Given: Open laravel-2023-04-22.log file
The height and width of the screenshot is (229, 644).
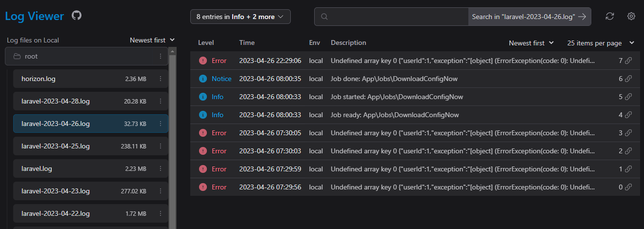Looking at the screenshot, I should (91, 213).
